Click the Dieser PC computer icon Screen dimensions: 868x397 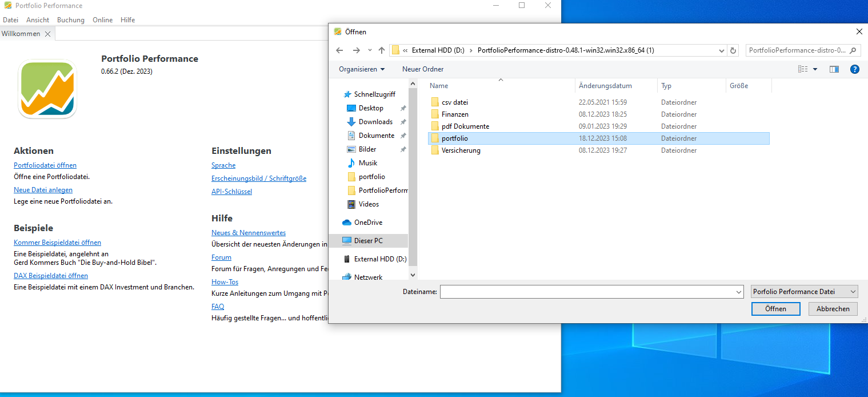click(x=347, y=241)
